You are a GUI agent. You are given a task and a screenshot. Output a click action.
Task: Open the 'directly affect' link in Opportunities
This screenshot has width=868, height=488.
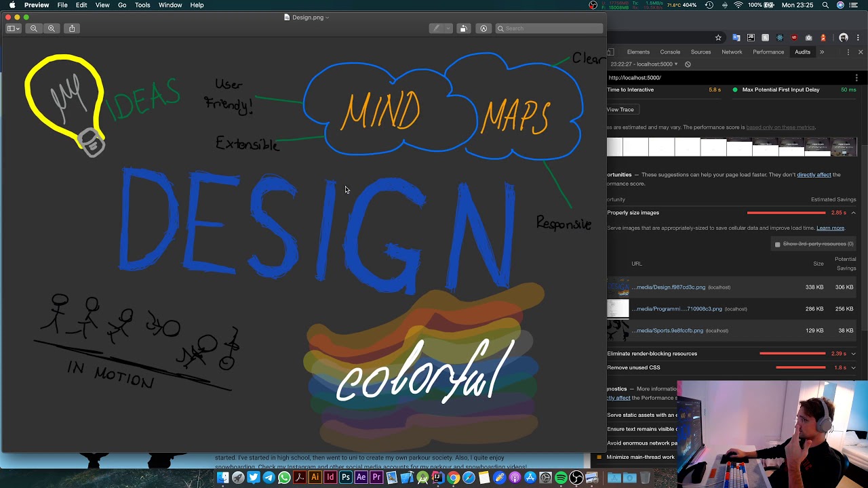[x=814, y=175]
